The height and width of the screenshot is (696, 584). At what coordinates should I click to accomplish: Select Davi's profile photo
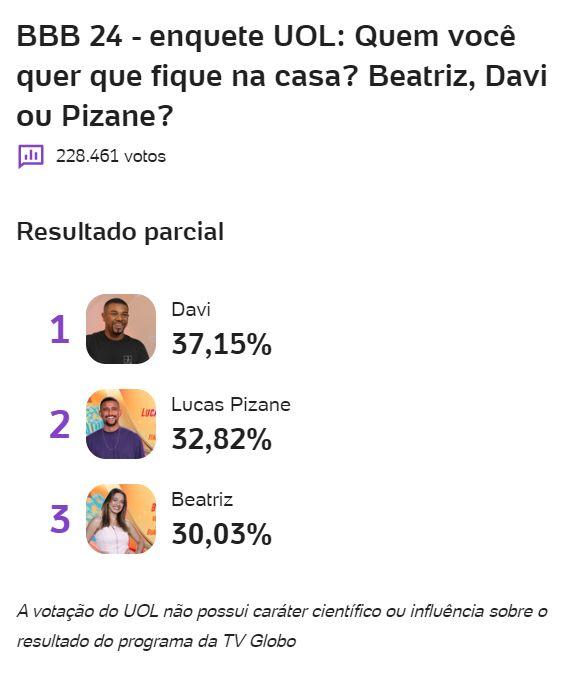point(121,329)
